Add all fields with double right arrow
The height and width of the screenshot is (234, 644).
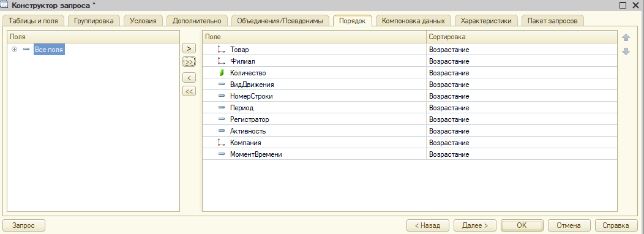click(189, 62)
